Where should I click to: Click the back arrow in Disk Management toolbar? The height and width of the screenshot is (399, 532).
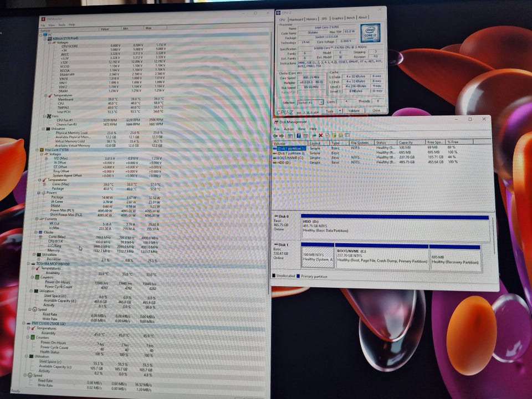click(x=275, y=135)
